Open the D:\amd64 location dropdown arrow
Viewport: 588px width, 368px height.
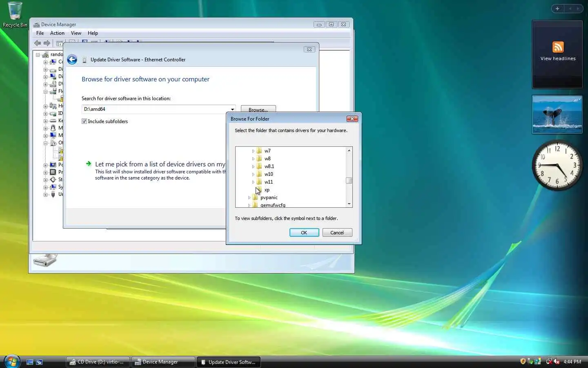pos(232,109)
